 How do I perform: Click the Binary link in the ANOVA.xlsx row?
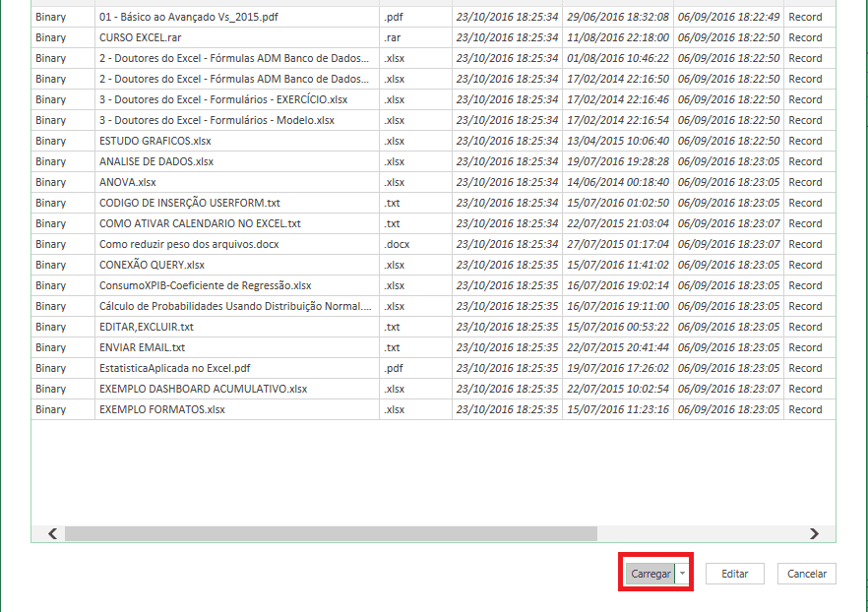[50, 182]
